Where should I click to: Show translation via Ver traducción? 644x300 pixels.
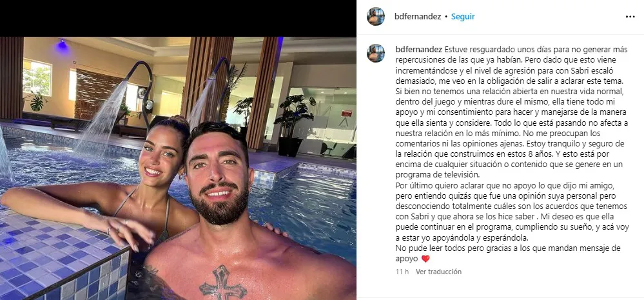(x=438, y=272)
